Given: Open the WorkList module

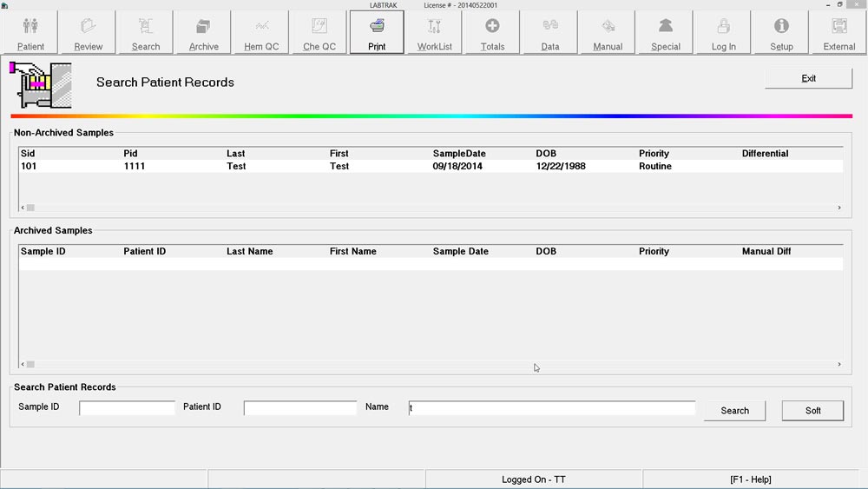Looking at the screenshot, I should pyautogui.click(x=435, y=33).
